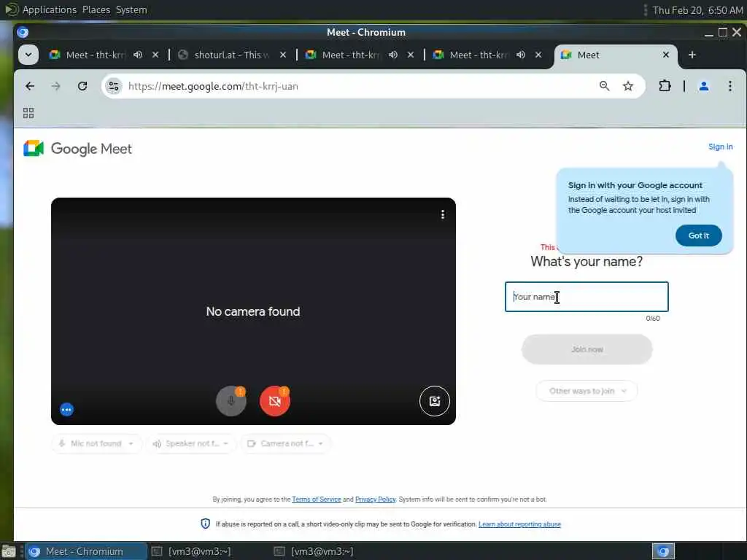Close the active Meet tab

[666, 55]
